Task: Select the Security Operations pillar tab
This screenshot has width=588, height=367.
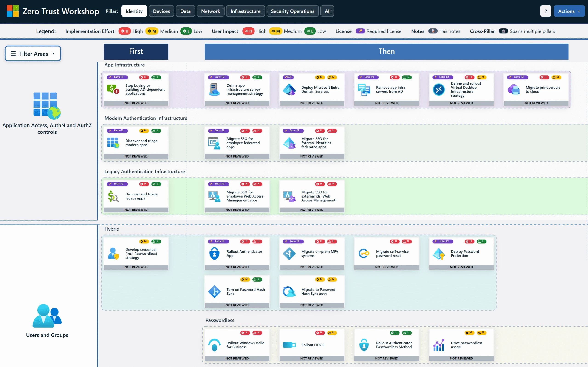Action: click(x=292, y=11)
